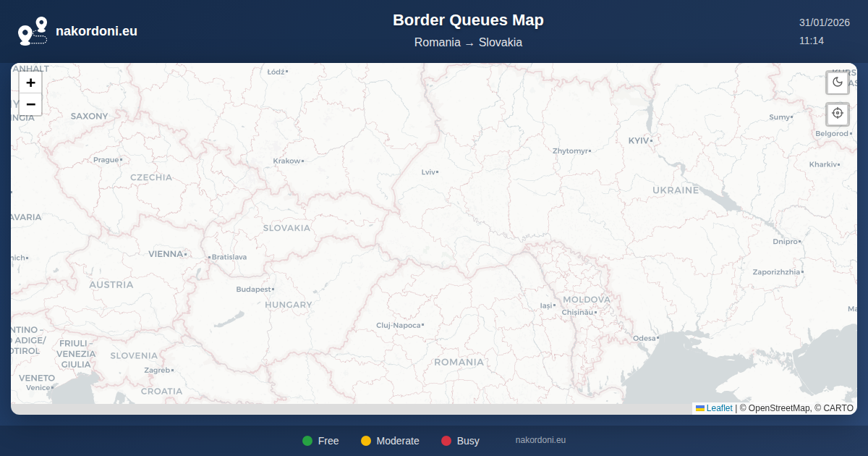
Task: Open the nakordoni.eu header brand link
Action: point(96,31)
